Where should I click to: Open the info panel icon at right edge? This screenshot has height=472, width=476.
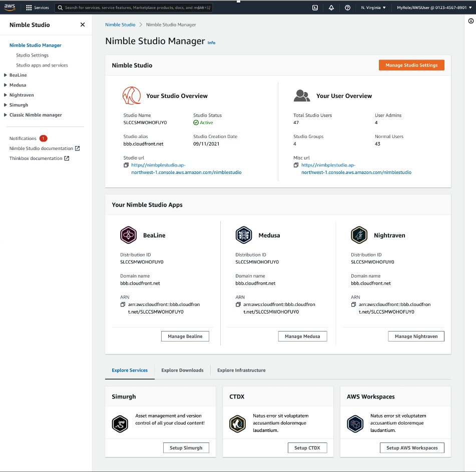471,21
